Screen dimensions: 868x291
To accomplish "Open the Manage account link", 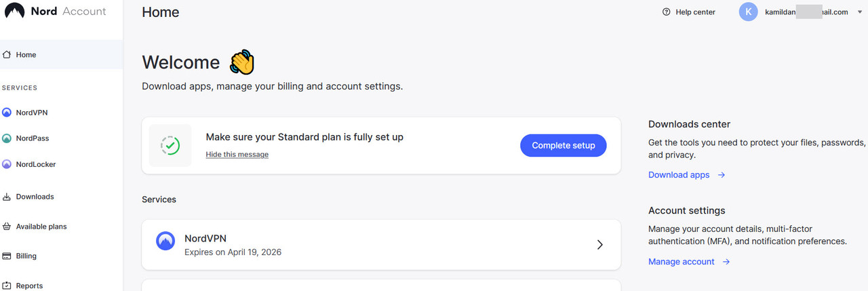I will (682, 262).
